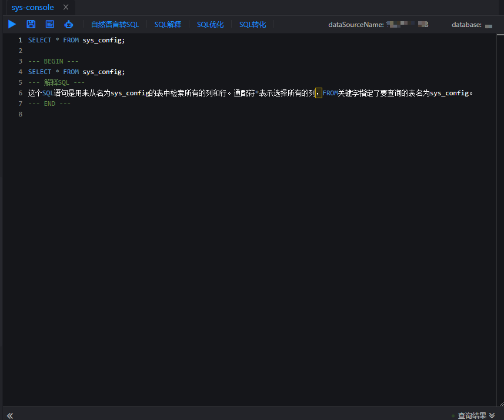Click SQL转化 button
This screenshot has width=504, height=420.
[x=253, y=25]
